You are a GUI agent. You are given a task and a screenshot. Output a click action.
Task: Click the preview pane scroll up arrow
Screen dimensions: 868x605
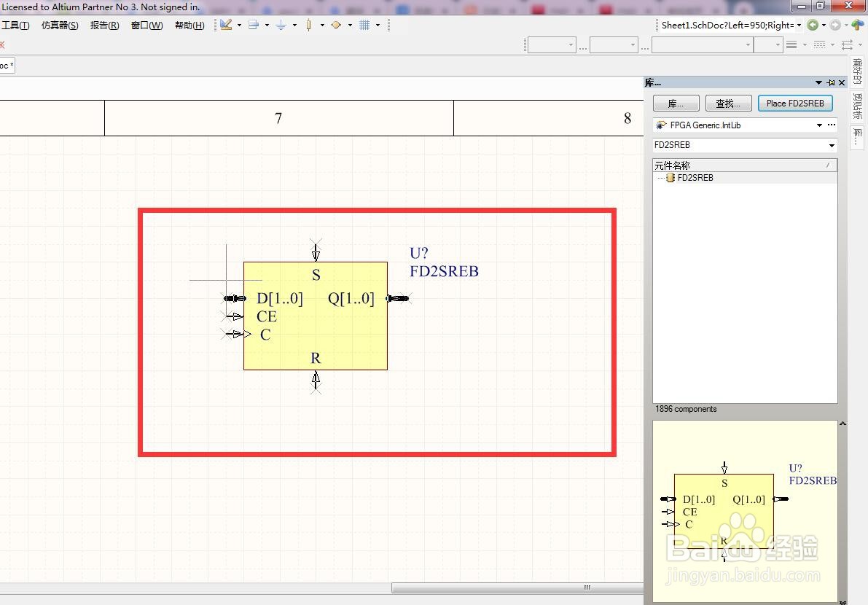pyautogui.click(x=842, y=424)
